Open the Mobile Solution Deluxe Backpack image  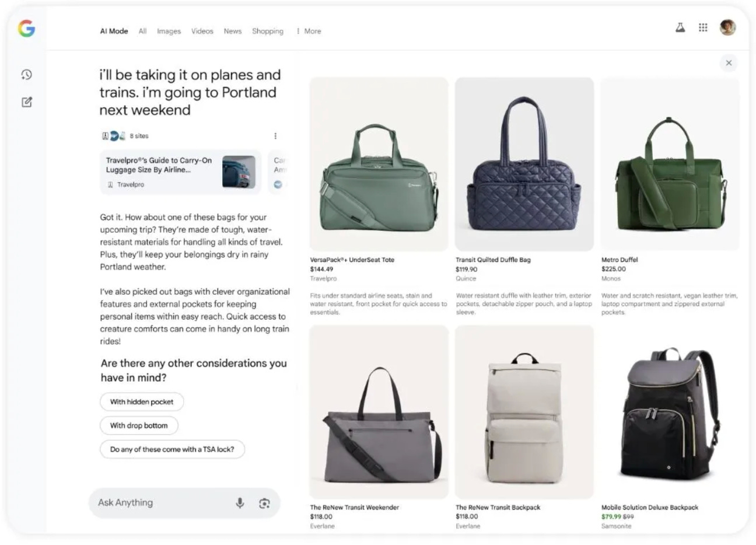coord(670,412)
